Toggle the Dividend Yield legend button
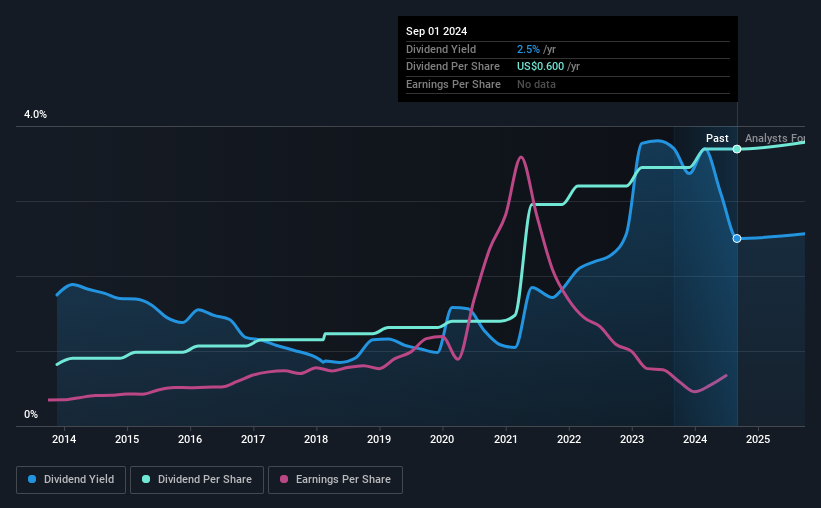Image resolution: width=821 pixels, height=508 pixels. 71,480
